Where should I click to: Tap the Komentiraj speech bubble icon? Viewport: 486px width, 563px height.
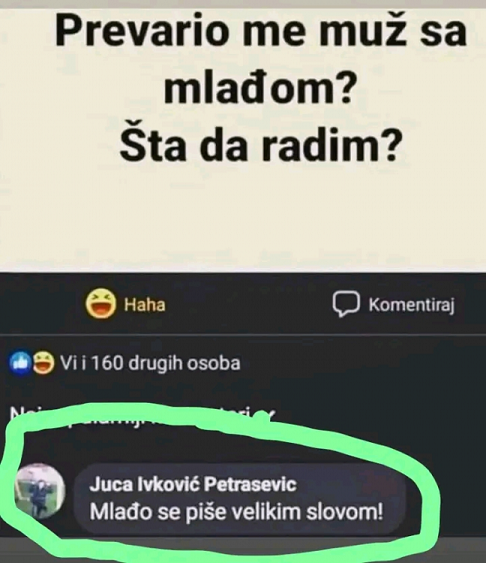click(x=346, y=304)
